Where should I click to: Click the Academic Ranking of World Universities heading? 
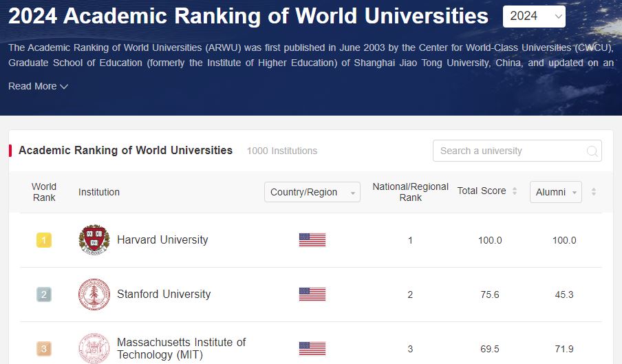pos(125,150)
